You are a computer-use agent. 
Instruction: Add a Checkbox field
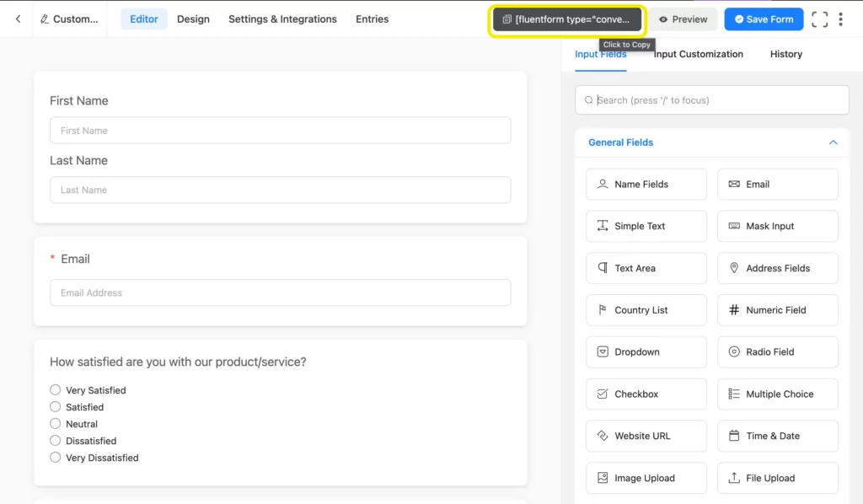click(x=646, y=394)
